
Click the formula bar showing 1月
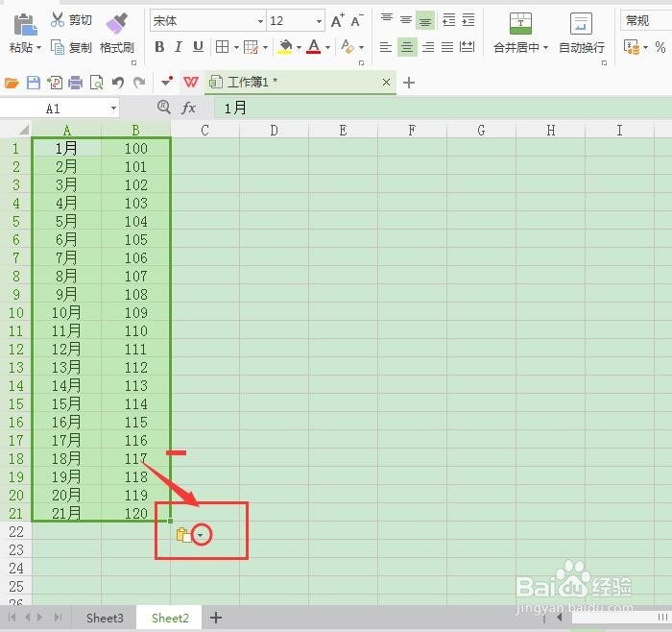click(x=443, y=108)
